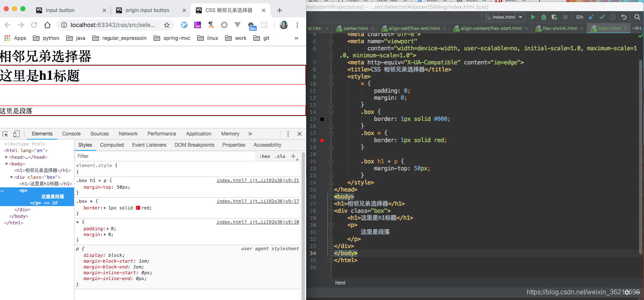The image size is (644, 300).
Task: Click black color gutter swatch at line 15
Action: (x=322, y=119)
